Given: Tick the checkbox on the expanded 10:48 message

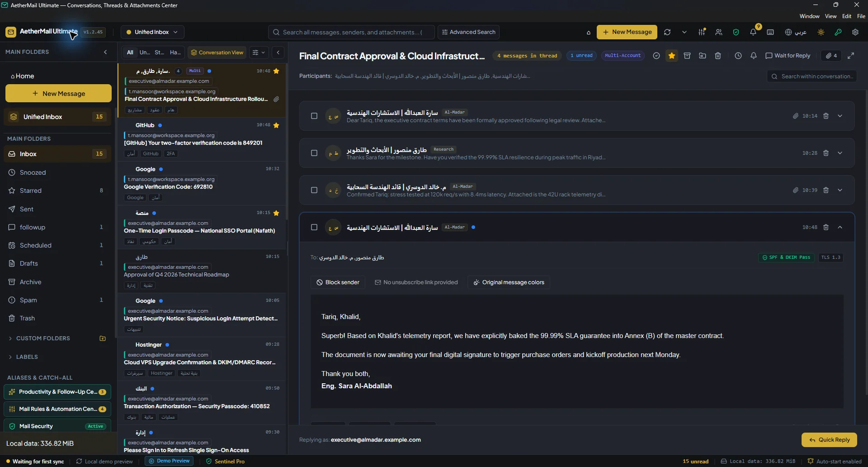Looking at the screenshot, I should coord(314,227).
